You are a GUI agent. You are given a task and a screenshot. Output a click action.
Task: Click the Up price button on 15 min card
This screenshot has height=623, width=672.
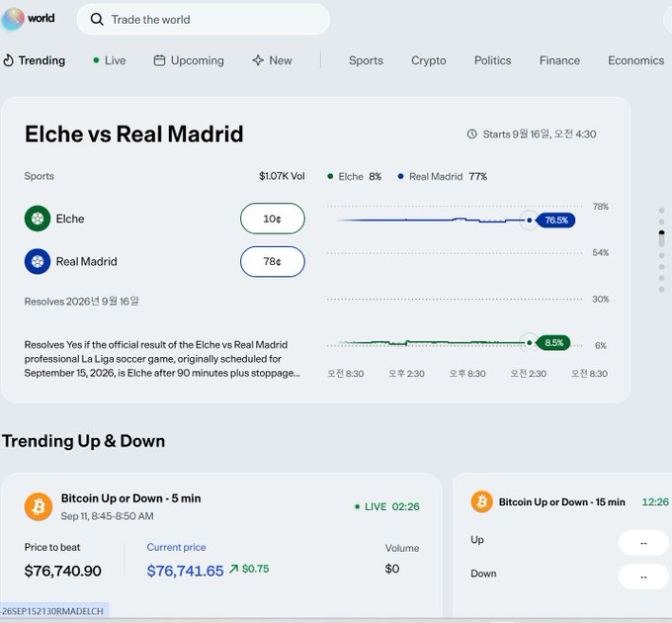(x=643, y=543)
